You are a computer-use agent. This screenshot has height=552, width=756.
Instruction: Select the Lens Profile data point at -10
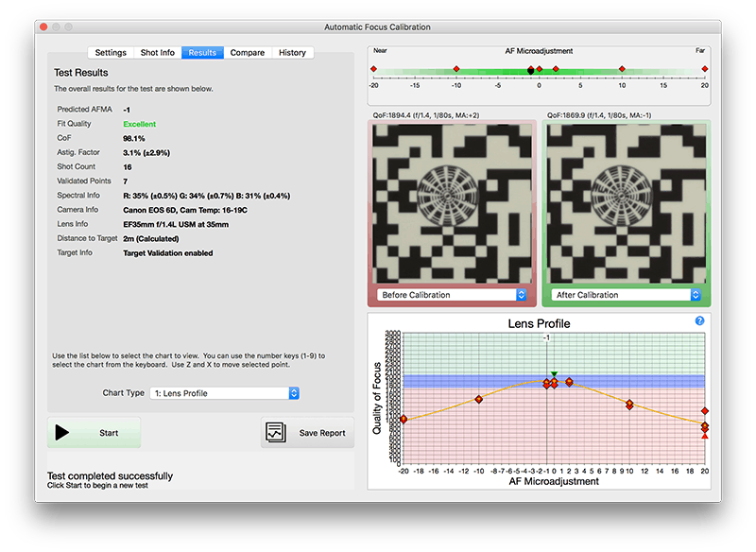(479, 399)
